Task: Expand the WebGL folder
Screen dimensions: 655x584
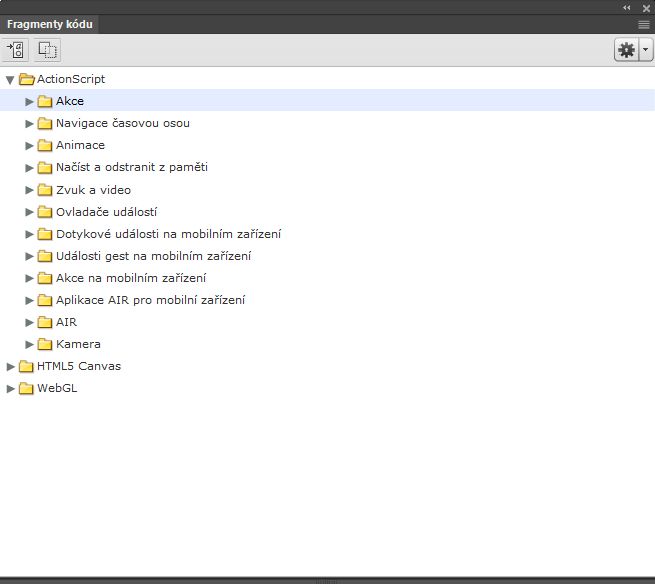Action: (11, 388)
